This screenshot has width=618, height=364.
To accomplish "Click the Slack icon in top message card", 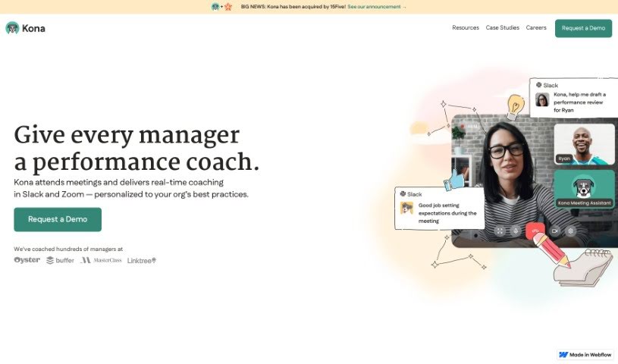I will [x=539, y=85].
